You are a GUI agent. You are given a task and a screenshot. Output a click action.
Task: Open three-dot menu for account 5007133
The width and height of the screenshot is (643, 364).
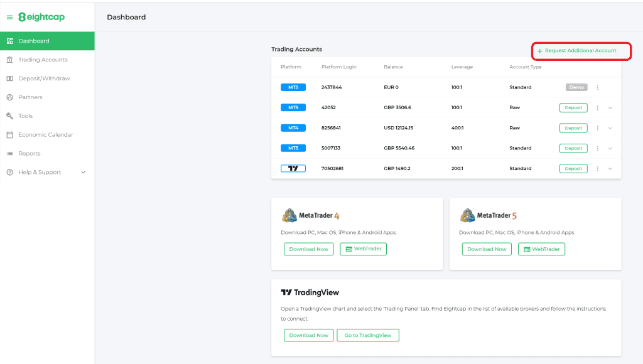[x=598, y=148]
